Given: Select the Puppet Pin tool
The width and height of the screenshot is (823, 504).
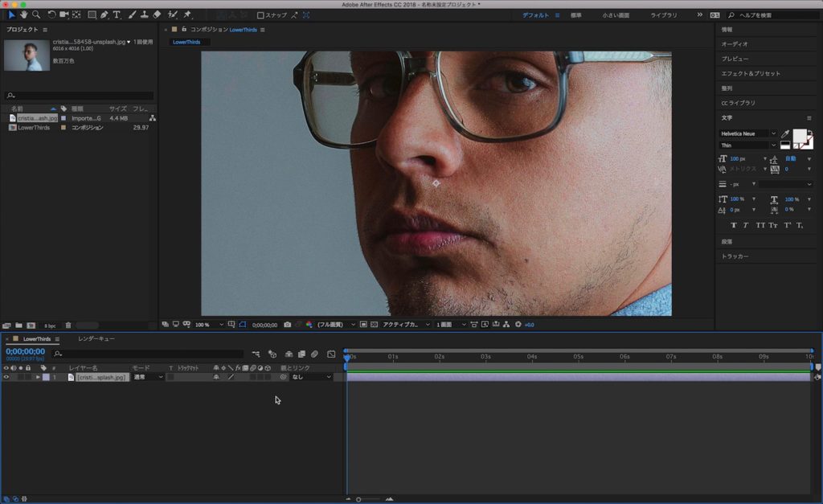Looking at the screenshot, I should pos(187,14).
